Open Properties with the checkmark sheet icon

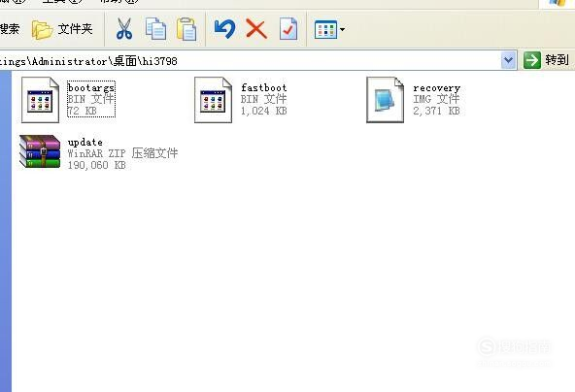288,29
